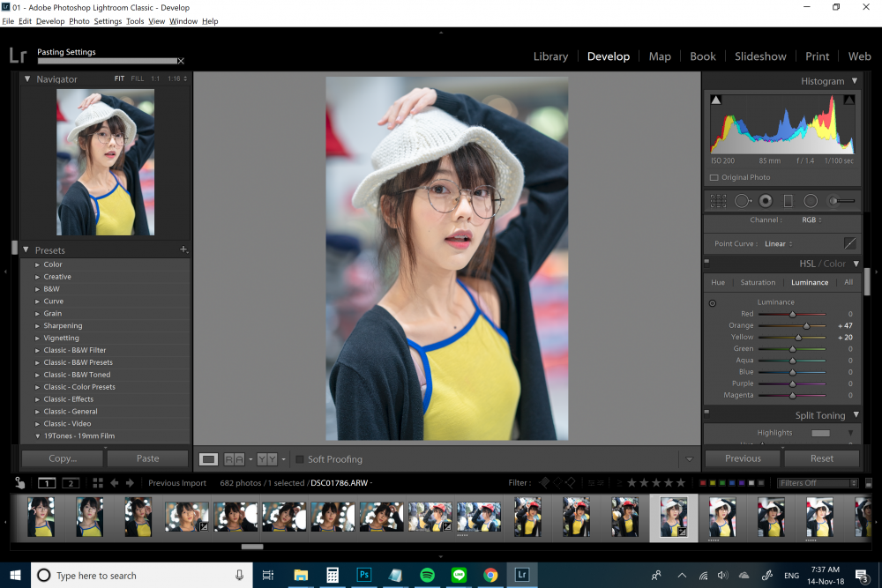Toggle the HSL panel on/off switch
This screenshot has height=588, width=882.
(707, 262)
